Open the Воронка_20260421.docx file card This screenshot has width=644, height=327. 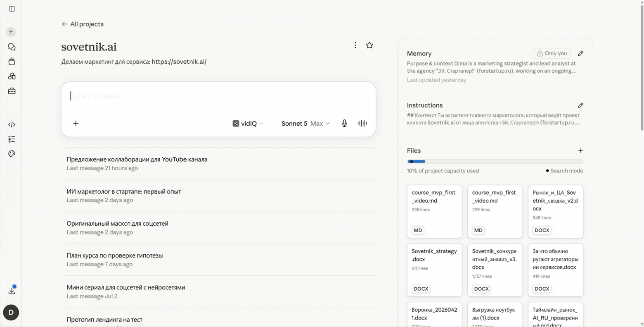click(x=434, y=315)
